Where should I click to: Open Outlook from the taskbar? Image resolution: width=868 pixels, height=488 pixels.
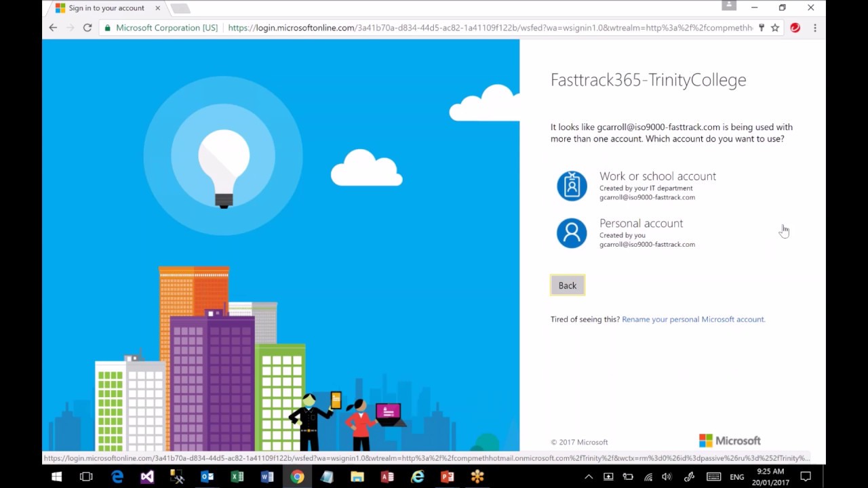tap(207, 477)
